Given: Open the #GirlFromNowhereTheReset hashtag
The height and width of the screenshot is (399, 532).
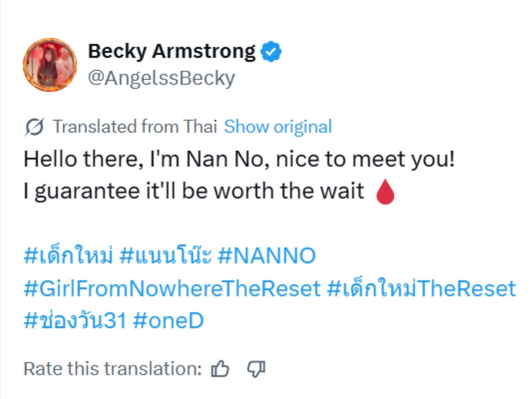Looking at the screenshot, I should (172, 288).
